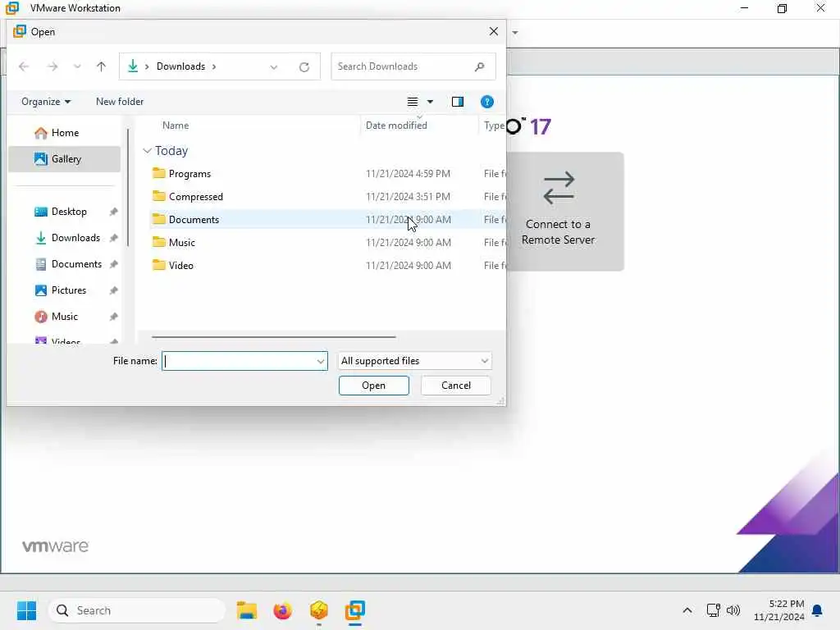Open the network status tray icon
Viewport: 840px width, 630px height.
pos(713,610)
